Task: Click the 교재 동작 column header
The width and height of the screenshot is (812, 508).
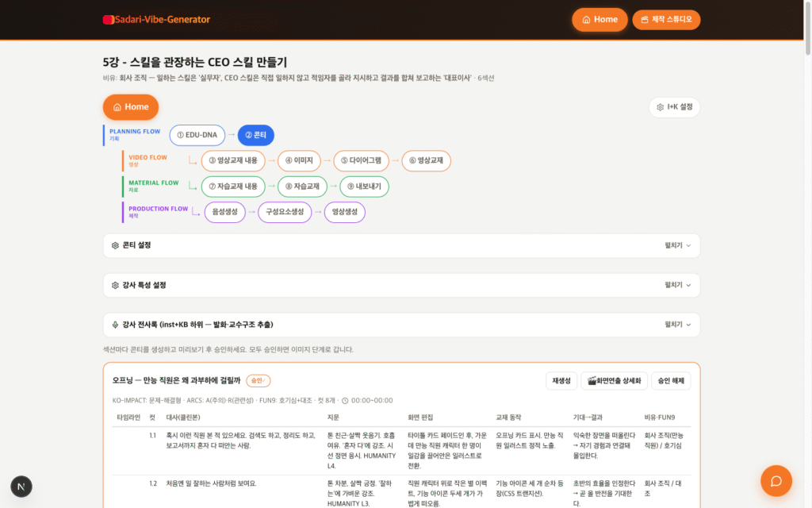Action: [x=508, y=418]
